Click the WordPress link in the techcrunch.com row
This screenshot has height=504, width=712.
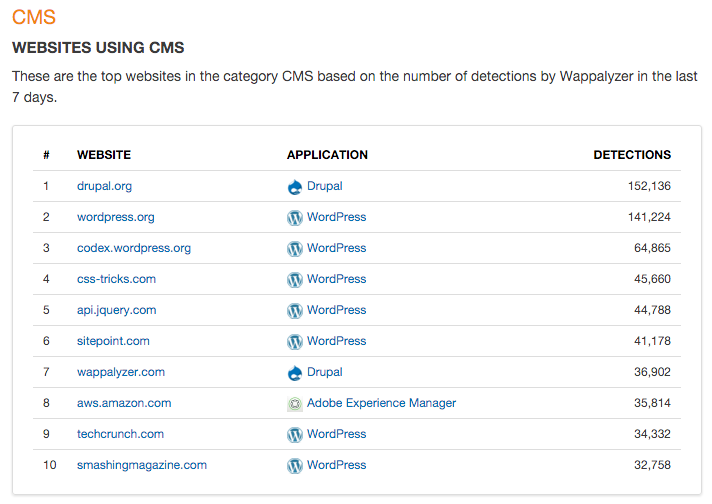point(336,434)
